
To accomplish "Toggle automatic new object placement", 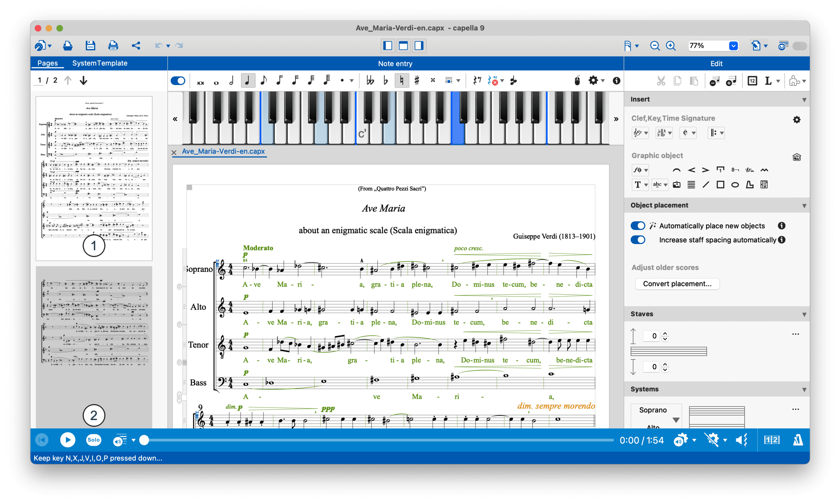I will (x=638, y=225).
